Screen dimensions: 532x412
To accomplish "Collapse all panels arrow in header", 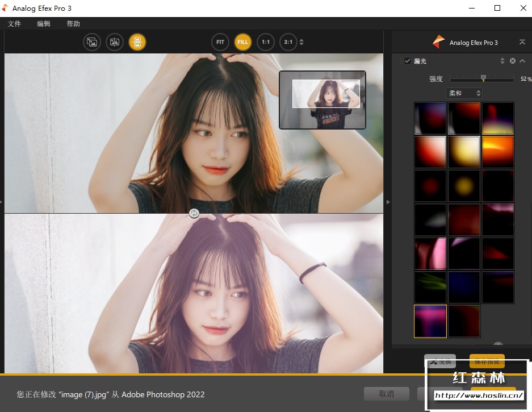I will pyautogui.click(x=522, y=42).
